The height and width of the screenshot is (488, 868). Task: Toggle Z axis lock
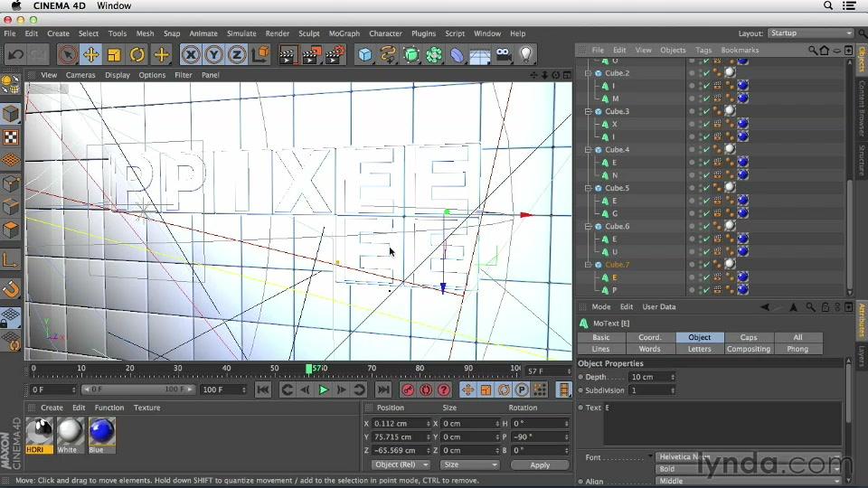point(237,55)
